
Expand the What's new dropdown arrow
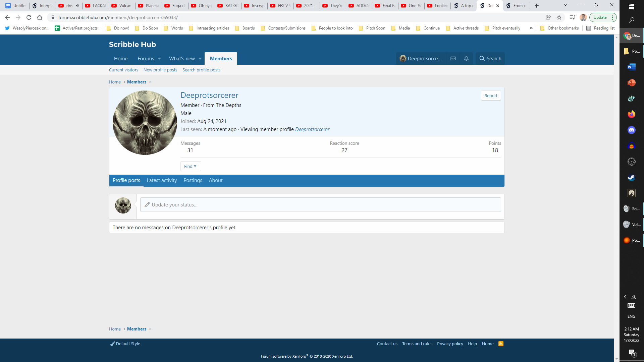[200, 59]
